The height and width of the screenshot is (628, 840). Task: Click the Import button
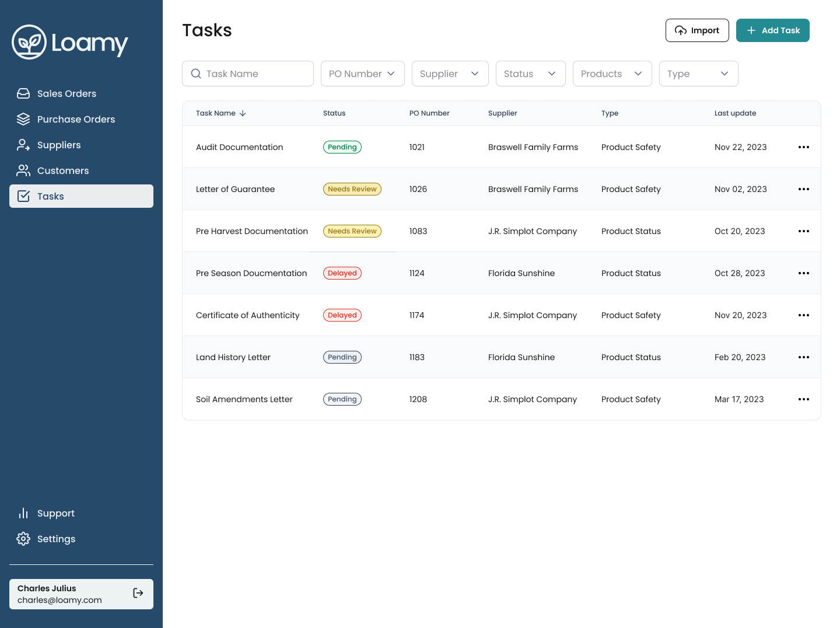[x=697, y=30]
